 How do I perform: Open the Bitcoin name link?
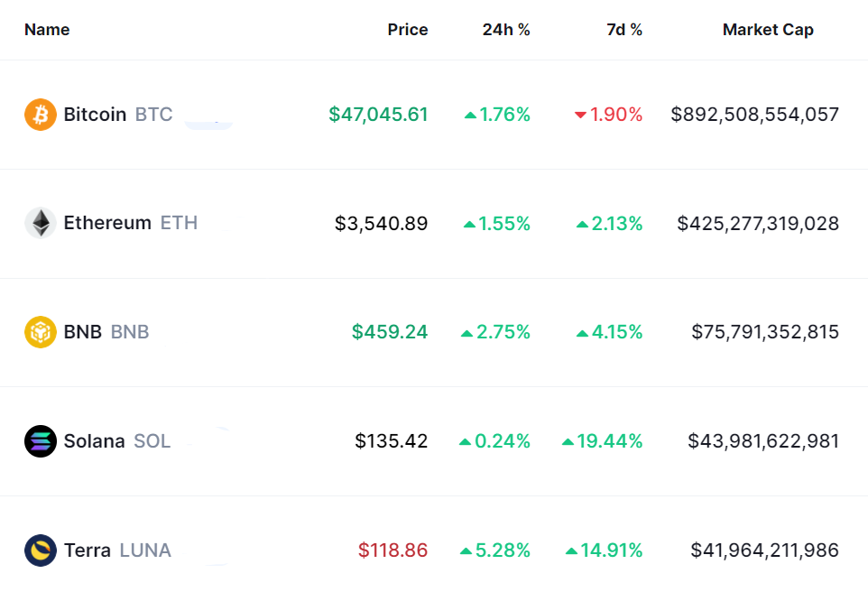coord(95,115)
